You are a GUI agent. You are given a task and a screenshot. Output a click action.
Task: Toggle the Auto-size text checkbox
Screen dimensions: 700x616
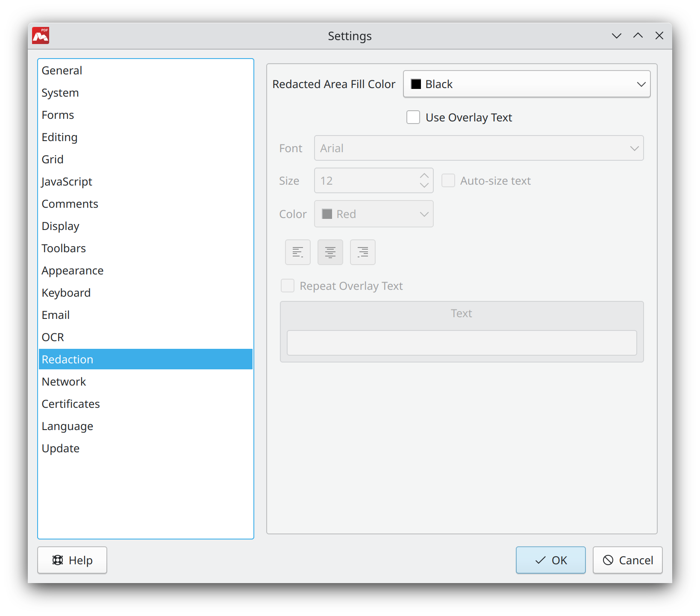click(x=448, y=180)
